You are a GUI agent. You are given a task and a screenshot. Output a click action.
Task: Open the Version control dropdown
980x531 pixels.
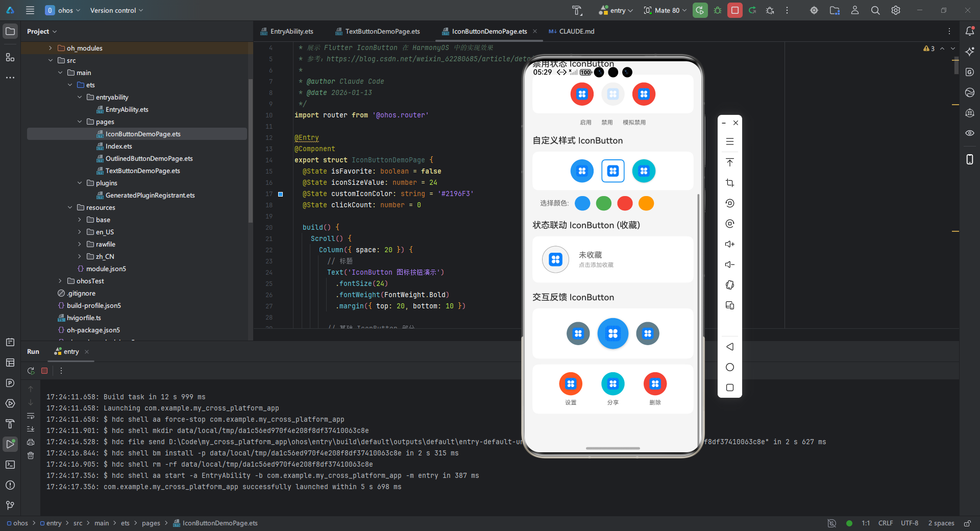116,10
